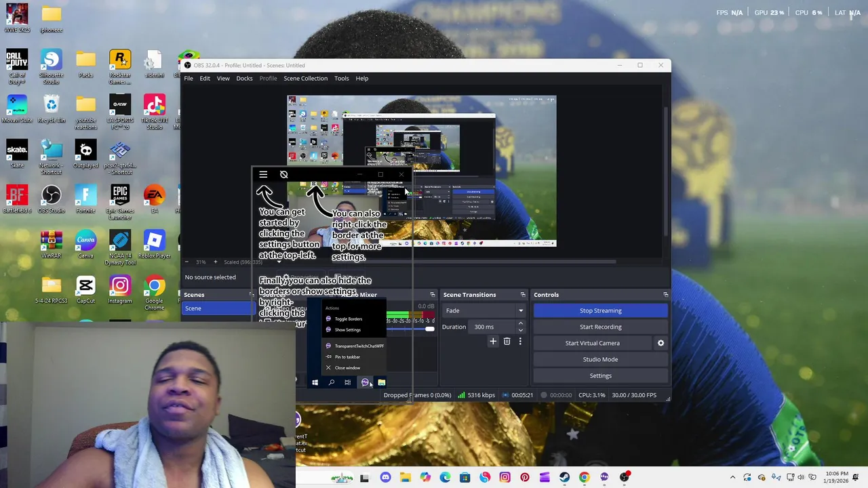The image size is (868, 488).
Task: Select the Movavi Suite desktop shortcut
Action: tap(17, 108)
